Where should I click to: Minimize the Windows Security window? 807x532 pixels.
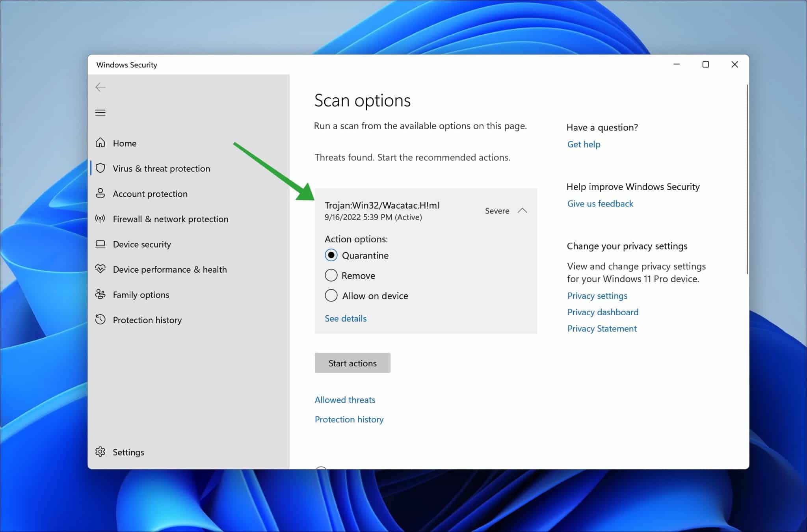point(677,64)
